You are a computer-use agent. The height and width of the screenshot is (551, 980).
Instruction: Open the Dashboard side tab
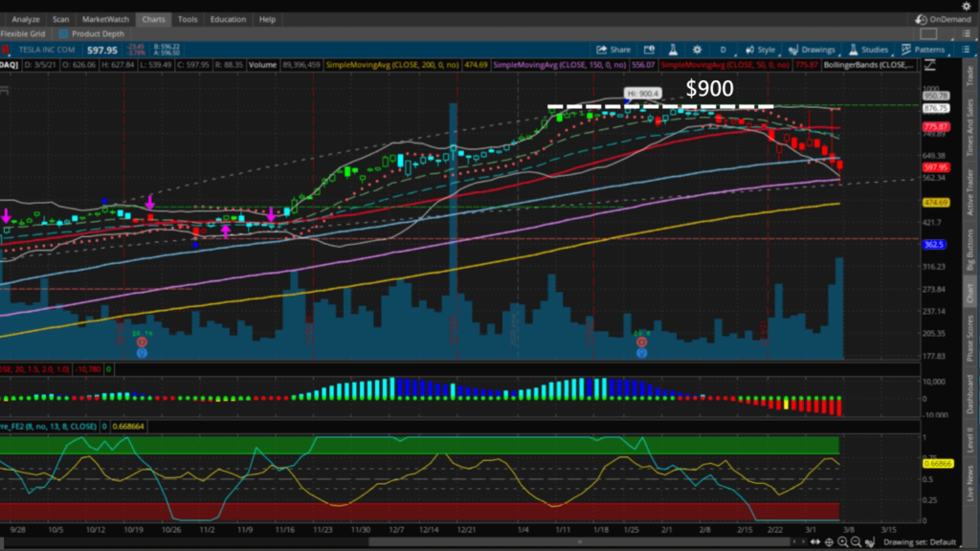970,396
